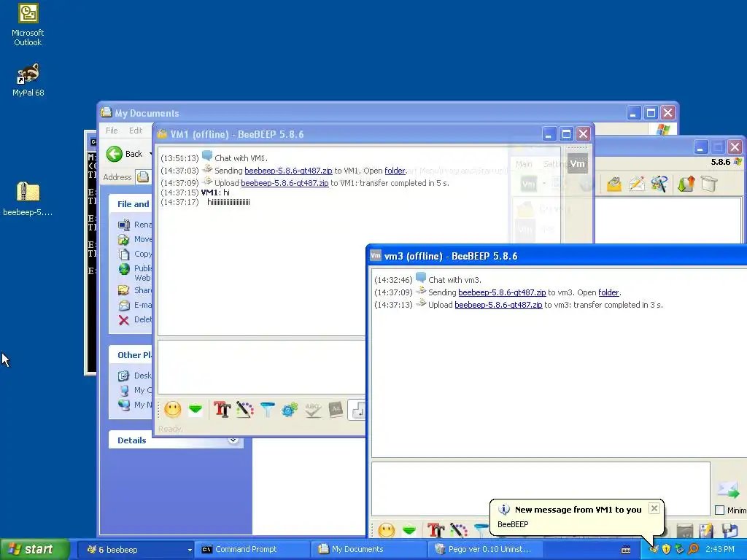Change font via Tt icon in VM1 chat
Screen dimensions: 747x560
222,409
